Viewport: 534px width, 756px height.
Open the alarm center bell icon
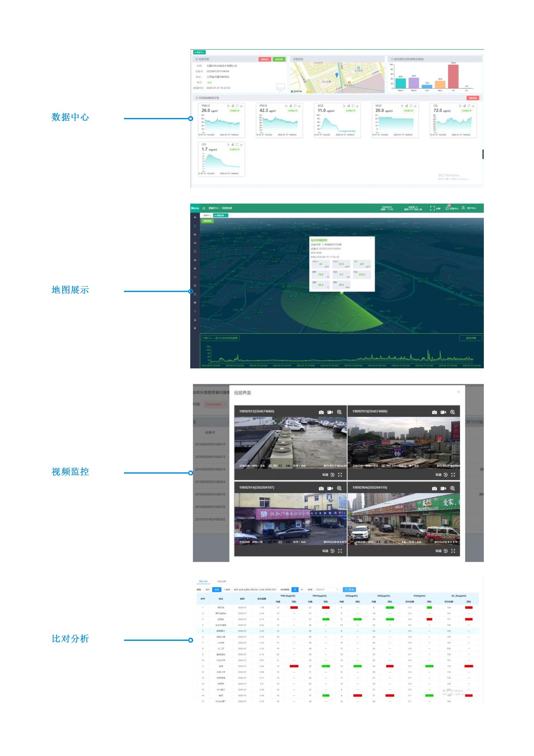pyautogui.click(x=447, y=208)
